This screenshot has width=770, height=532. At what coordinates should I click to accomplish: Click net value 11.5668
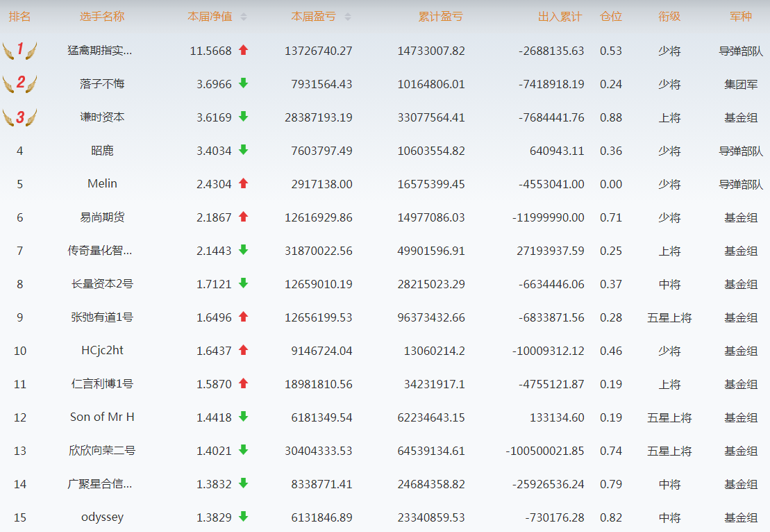(x=210, y=51)
